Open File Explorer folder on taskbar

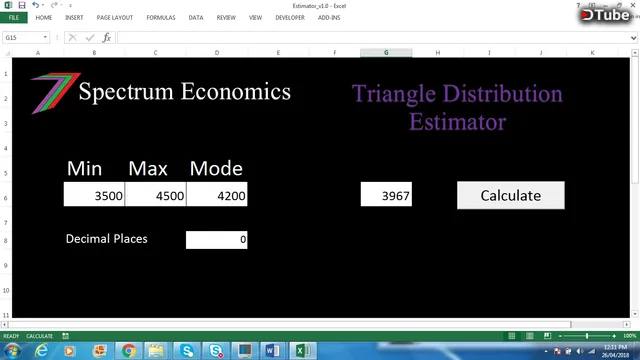click(x=156, y=351)
